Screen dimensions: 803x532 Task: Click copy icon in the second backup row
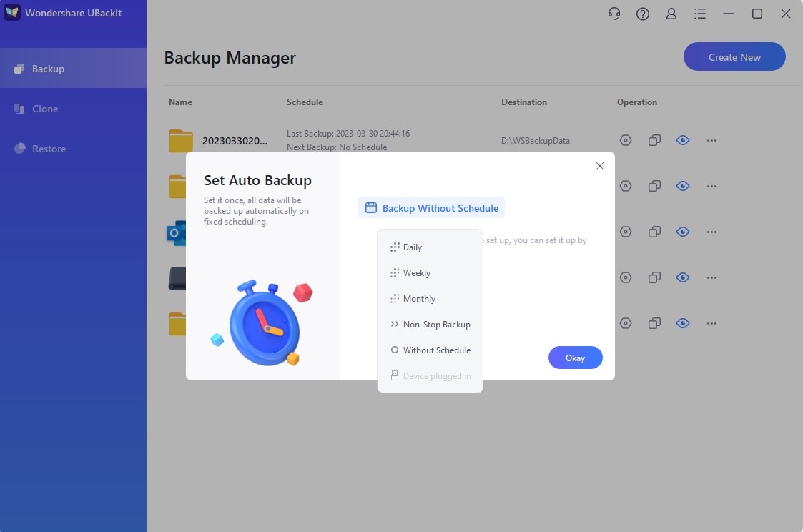click(654, 186)
